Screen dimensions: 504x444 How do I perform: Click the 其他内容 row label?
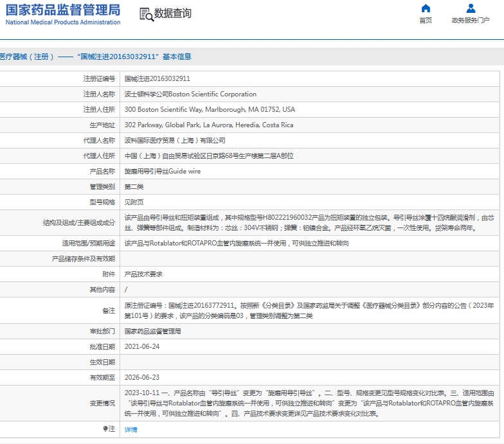(x=102, y=289)
